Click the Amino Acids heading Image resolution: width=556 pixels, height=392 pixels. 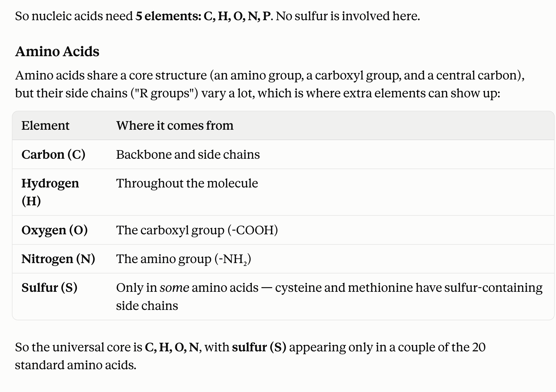tap(57, 51)
